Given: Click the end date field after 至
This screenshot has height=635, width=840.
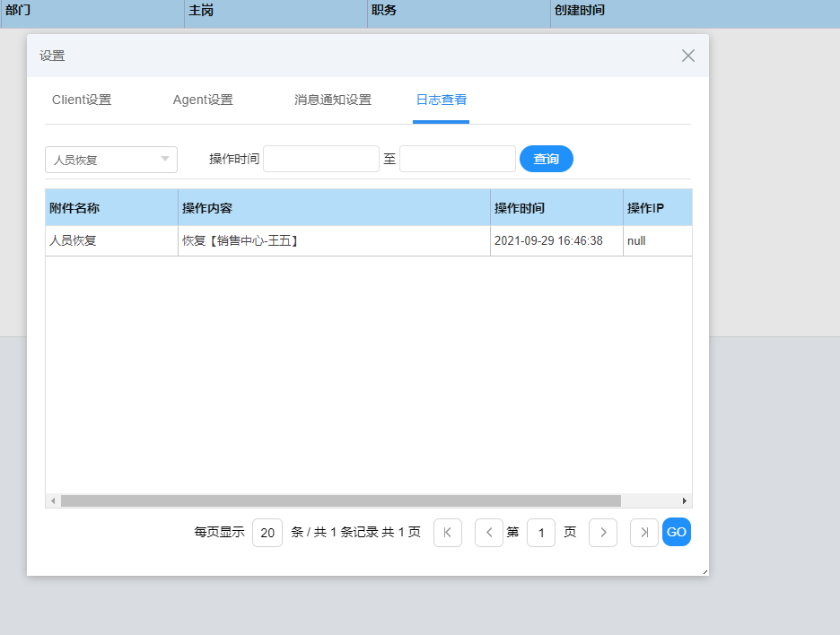Looking at the screenshot, I should [x=458, y=159].
